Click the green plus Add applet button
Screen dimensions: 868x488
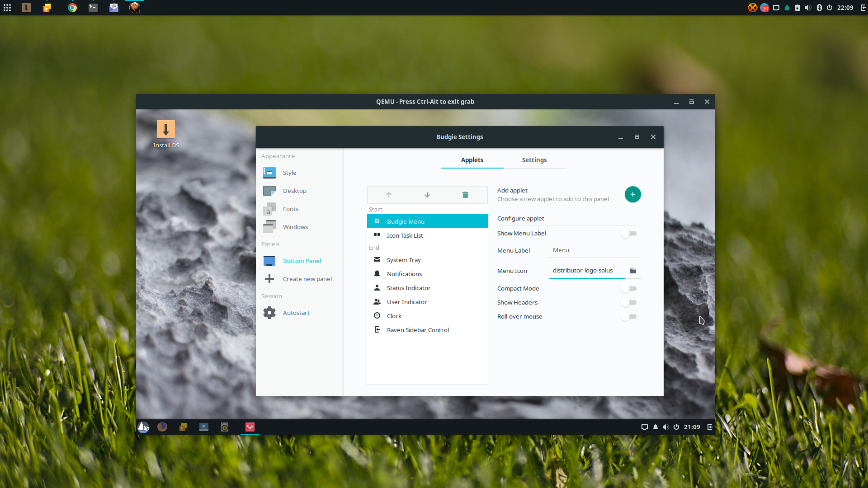632,194
